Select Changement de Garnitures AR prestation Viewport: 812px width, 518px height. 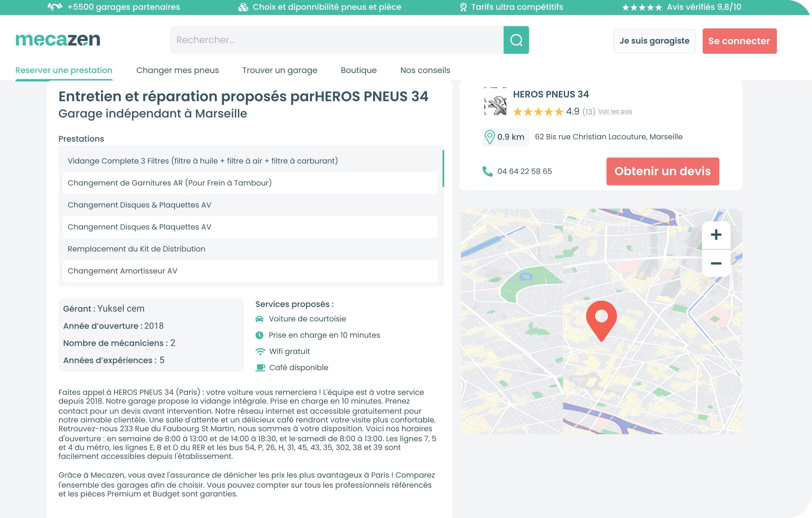(250, 183)
